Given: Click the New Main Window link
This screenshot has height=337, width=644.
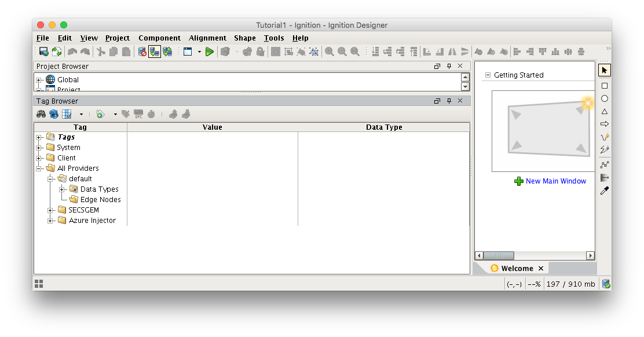Looking at the screenshot, I should point(555,181).
